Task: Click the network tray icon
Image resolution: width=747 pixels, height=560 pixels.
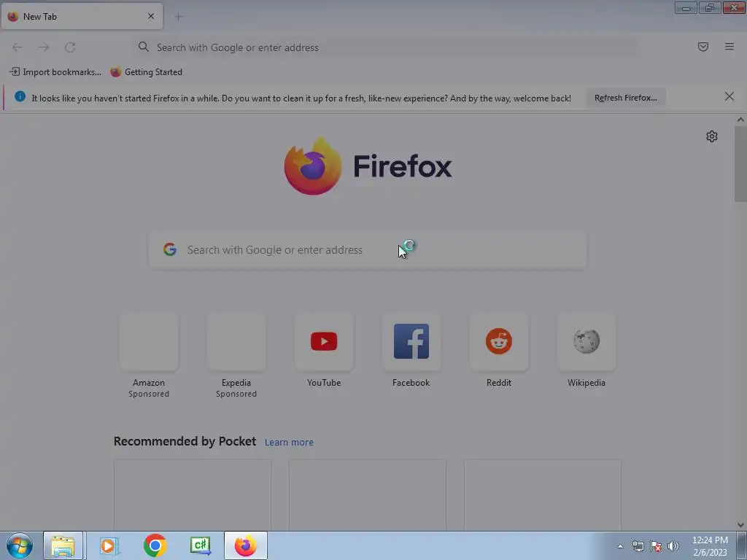Action: point(638,546)
